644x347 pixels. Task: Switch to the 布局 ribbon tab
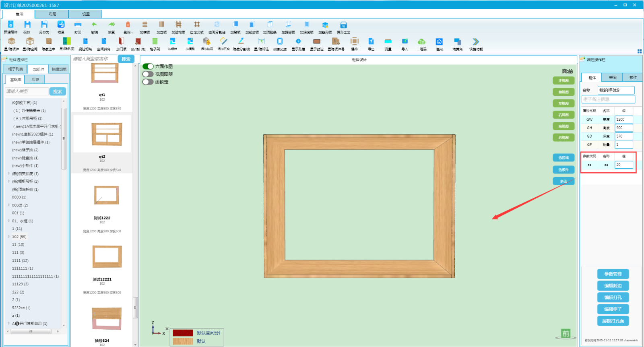(52, 14)
